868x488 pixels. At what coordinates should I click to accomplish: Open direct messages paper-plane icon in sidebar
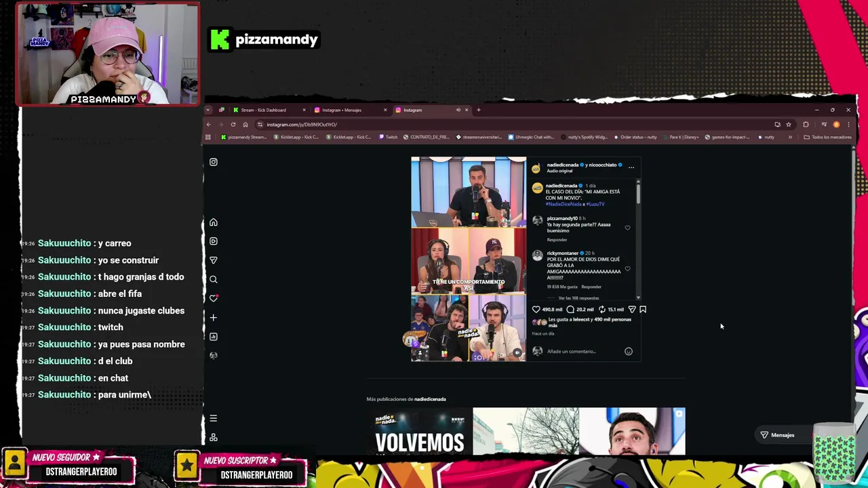pyautogui.click(x=213, y=260)
